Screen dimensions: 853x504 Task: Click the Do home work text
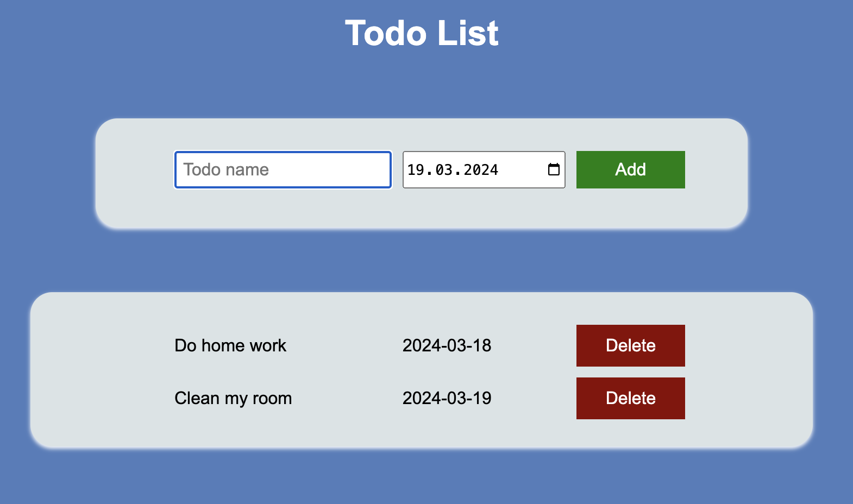[x=230, y=345]
